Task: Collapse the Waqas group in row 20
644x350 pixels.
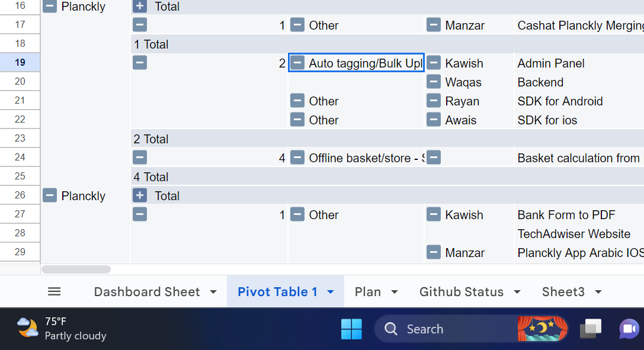Action: [433, 82]
